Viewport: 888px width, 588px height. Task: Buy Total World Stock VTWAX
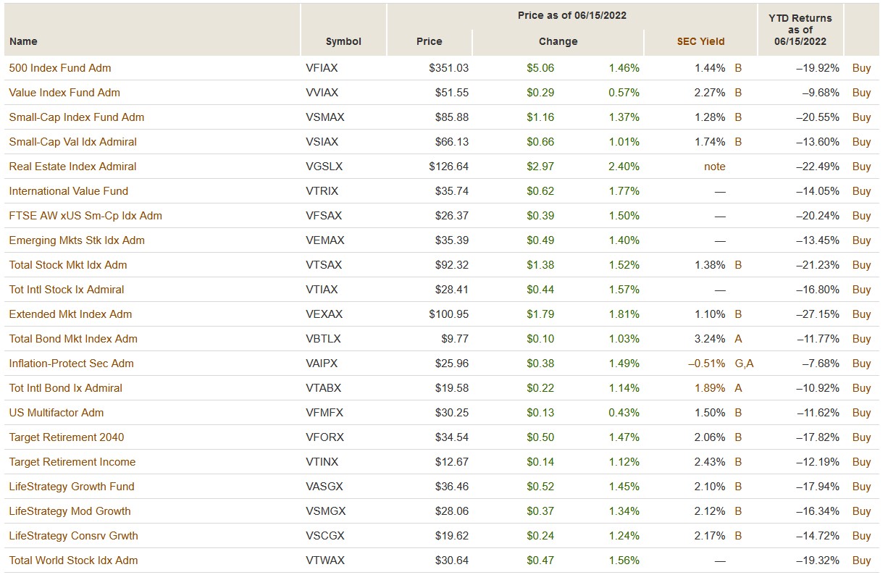point(861,560)
